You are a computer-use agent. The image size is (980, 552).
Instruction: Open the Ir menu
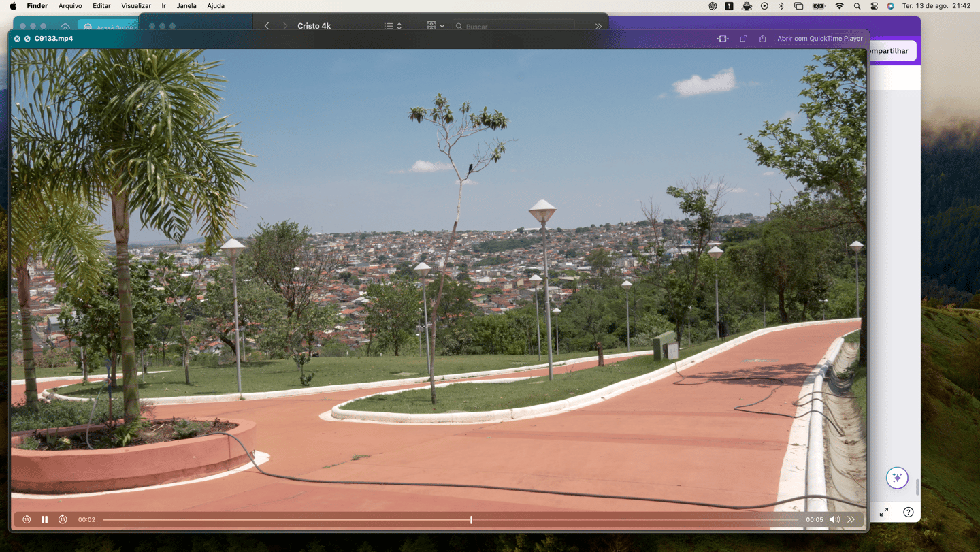pos(163,6)
